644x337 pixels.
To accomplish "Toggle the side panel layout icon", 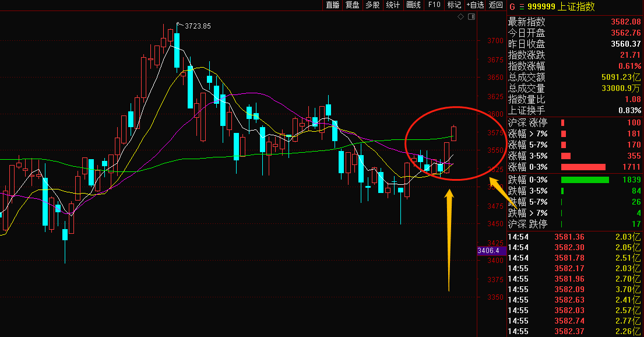I will (471, 16).
